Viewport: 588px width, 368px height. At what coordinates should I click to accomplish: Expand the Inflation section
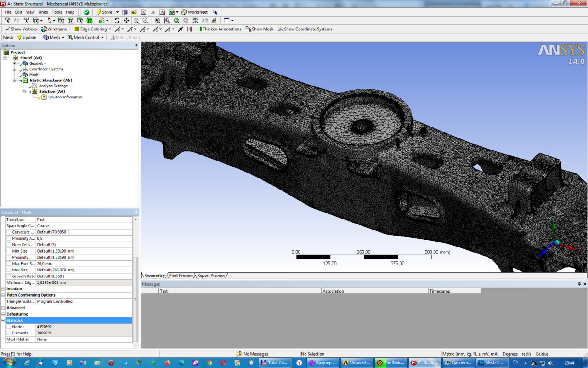click(x=3, y=289)
